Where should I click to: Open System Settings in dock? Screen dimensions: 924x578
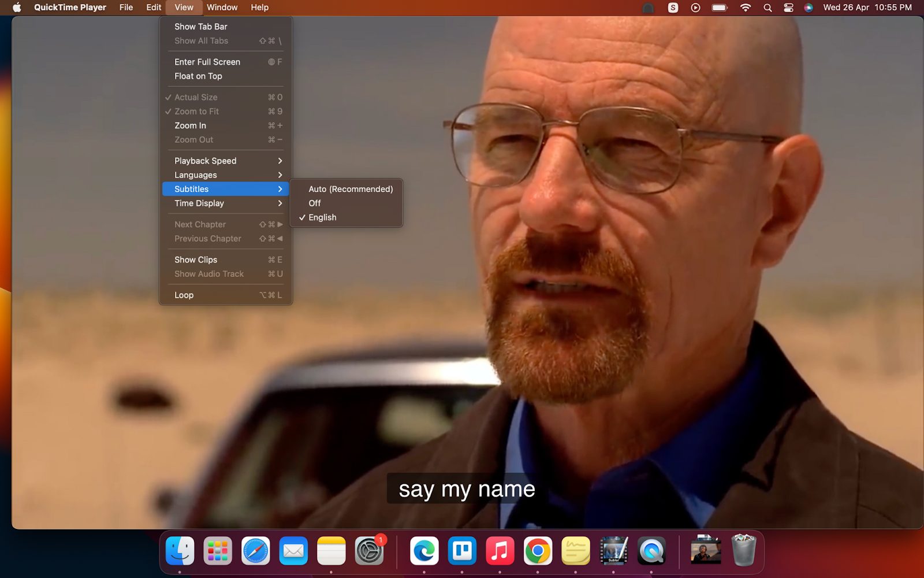(369, 551)
